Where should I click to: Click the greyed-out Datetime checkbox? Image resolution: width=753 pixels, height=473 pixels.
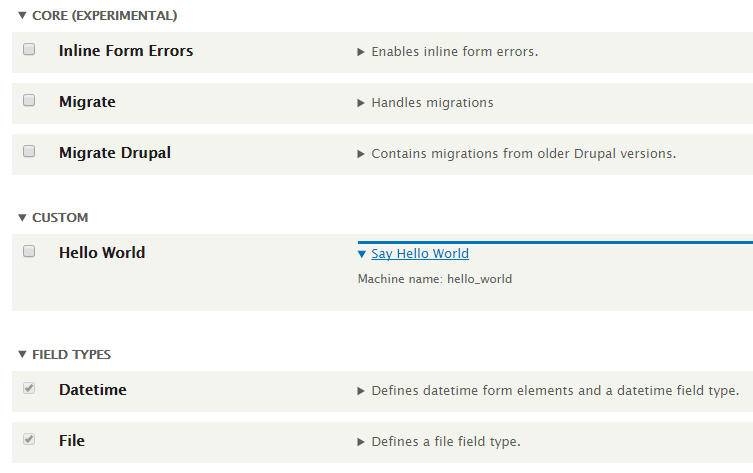tap(29, 388)
